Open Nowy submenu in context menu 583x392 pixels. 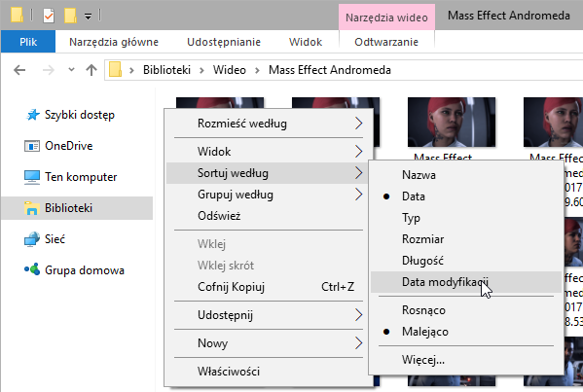point(268,343)
